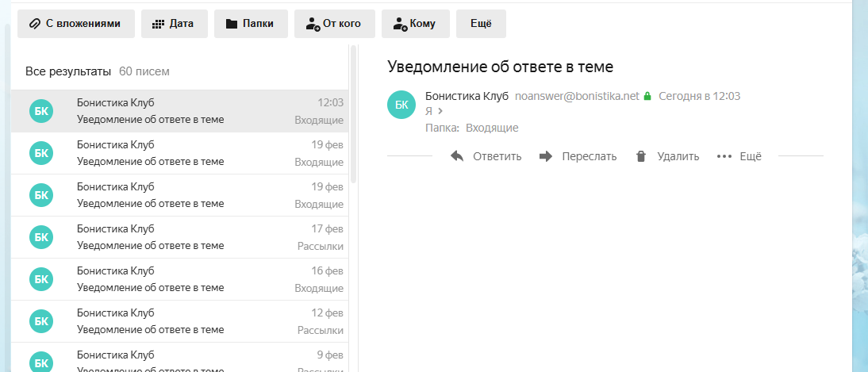Open the 'Дата' date filter

coord(174,24)
